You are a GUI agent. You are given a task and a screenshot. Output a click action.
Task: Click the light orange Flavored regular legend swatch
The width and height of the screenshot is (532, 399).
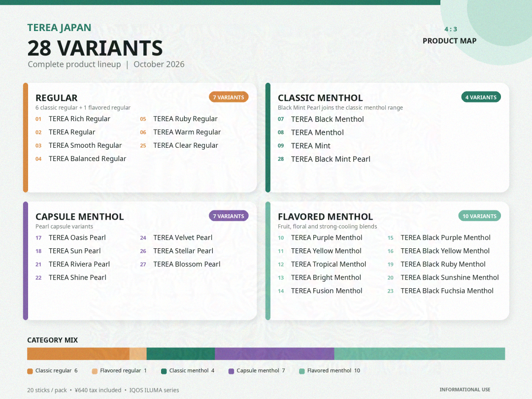pos(95,371)
